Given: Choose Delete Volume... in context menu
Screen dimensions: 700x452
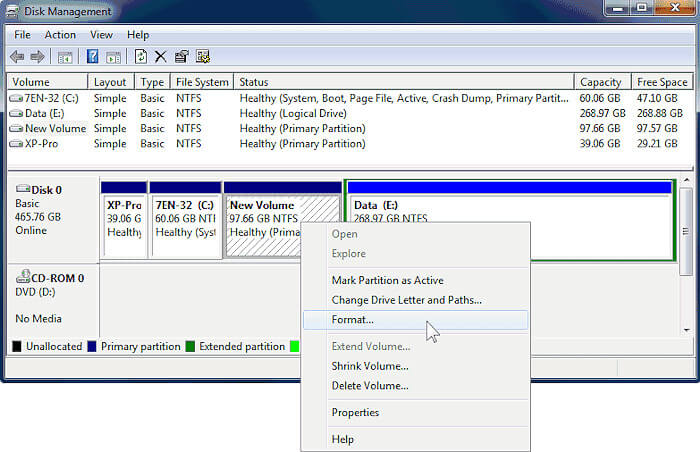Looking at the screenshot, I should (415, 386).
